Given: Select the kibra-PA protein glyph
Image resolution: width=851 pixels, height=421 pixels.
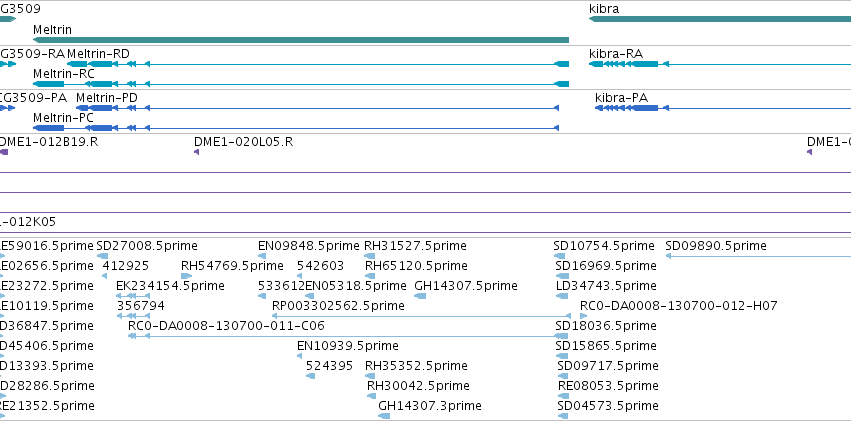Looking at the screenshot, I should coord(723,108).
